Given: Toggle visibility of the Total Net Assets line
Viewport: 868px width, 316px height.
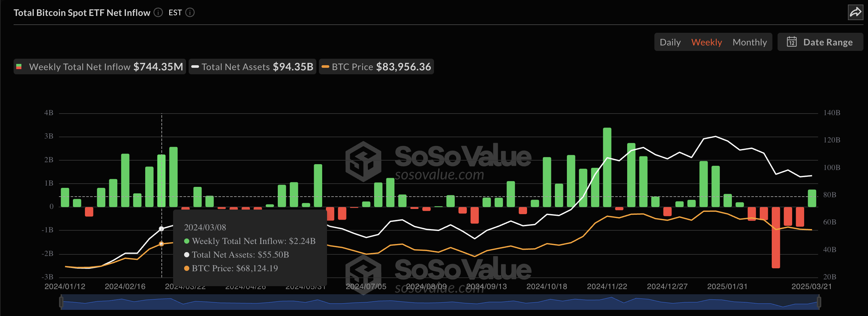Looking at the screenshot, I should coord(252,67).
